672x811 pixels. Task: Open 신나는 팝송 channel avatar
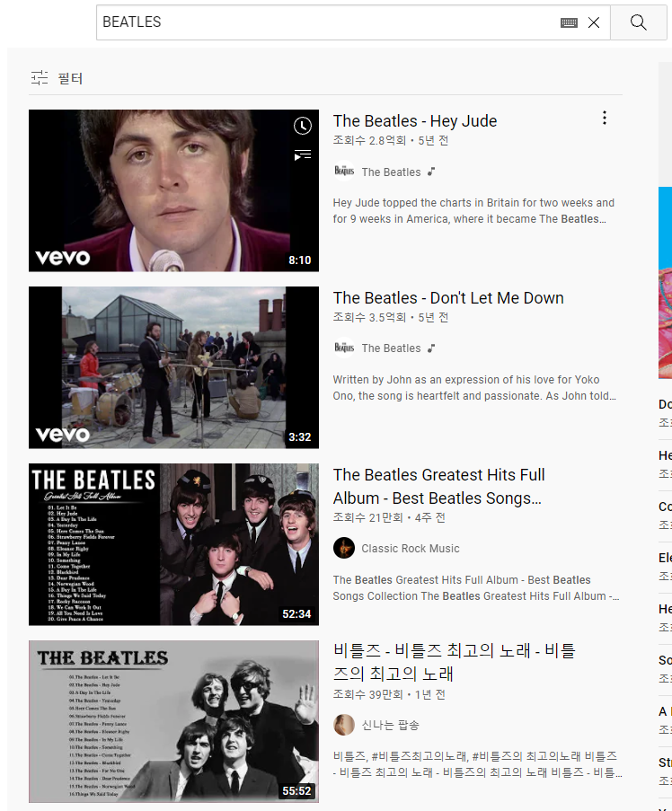pos(344,725)
